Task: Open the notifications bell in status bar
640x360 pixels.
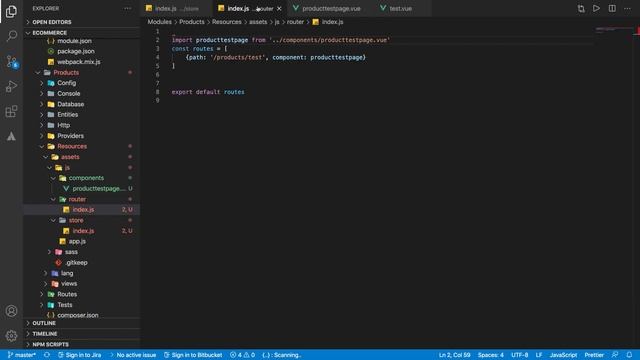Action: click(x=629, y=355)
